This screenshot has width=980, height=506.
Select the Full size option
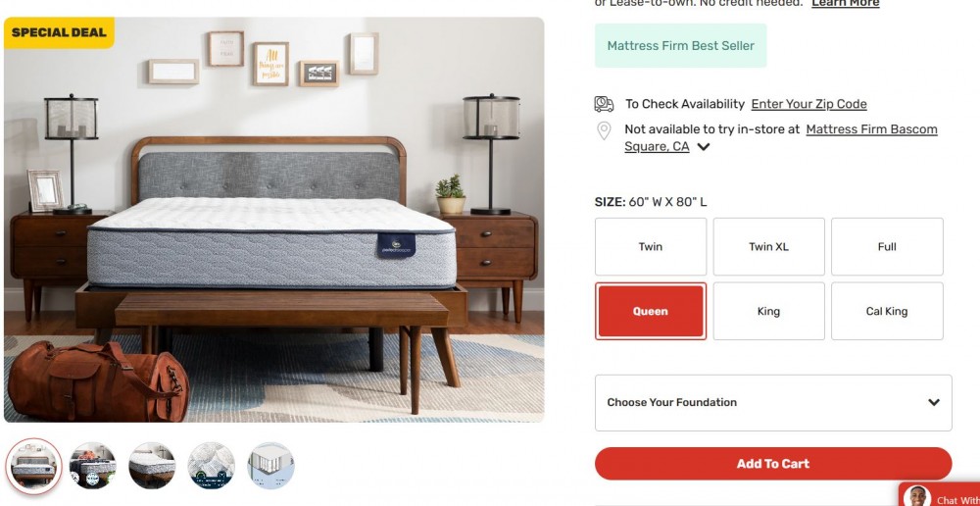[x=887, y=246]
